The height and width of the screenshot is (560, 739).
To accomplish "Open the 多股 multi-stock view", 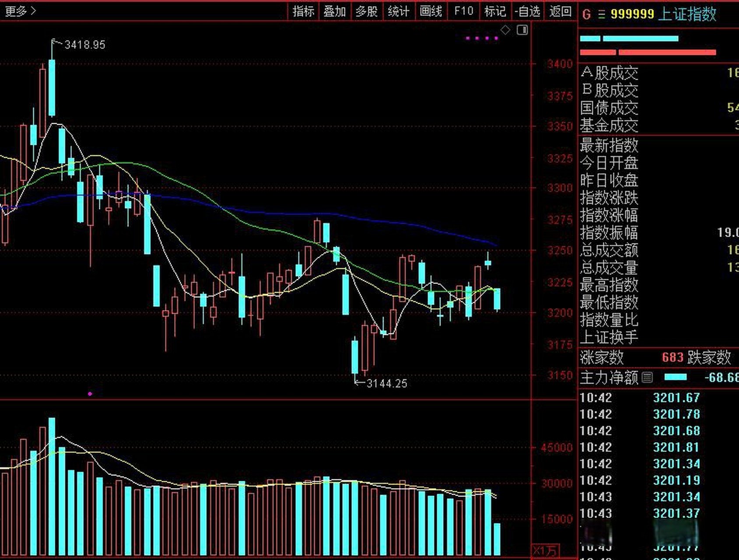I will [x=367, y=11].
